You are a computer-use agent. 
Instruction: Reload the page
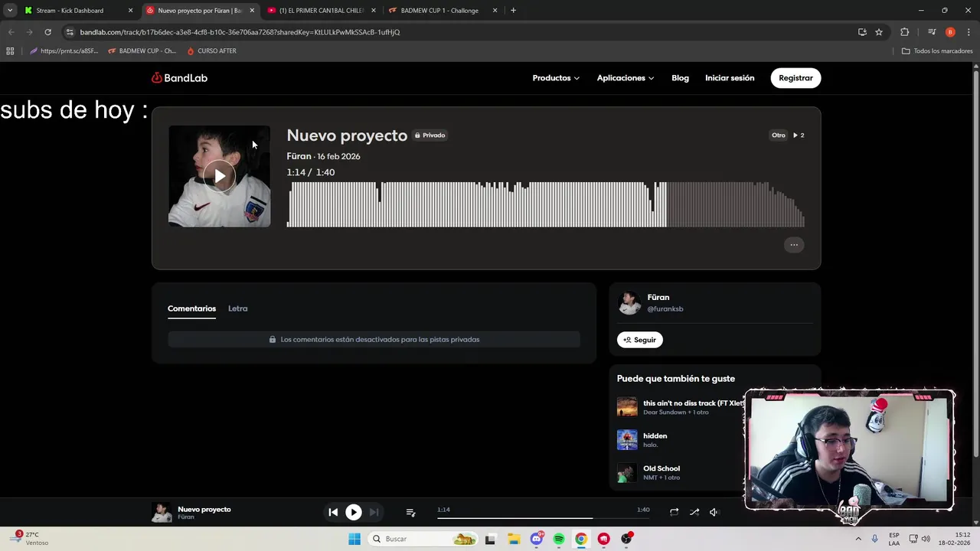(47, 32)
